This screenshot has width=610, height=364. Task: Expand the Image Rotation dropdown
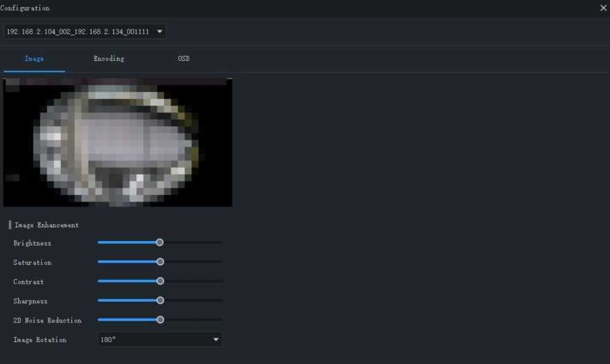click(159, 340)
